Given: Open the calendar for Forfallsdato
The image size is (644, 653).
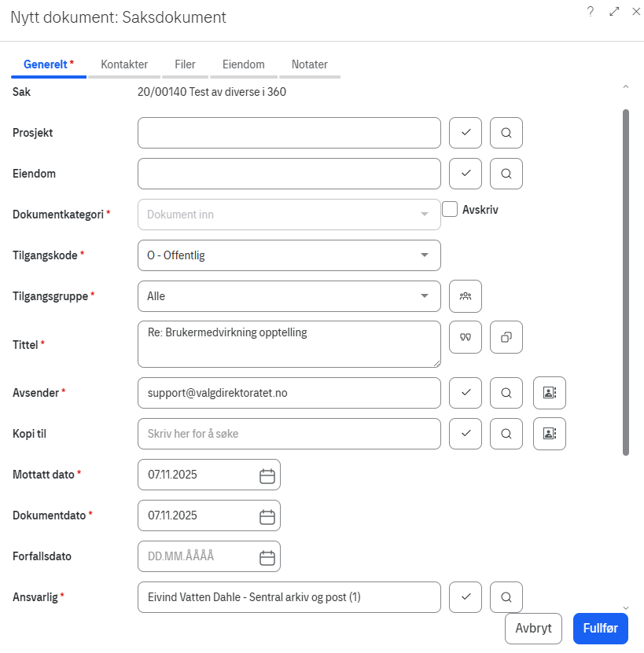Looking at the screenshot, I should [x=267, y=556].
